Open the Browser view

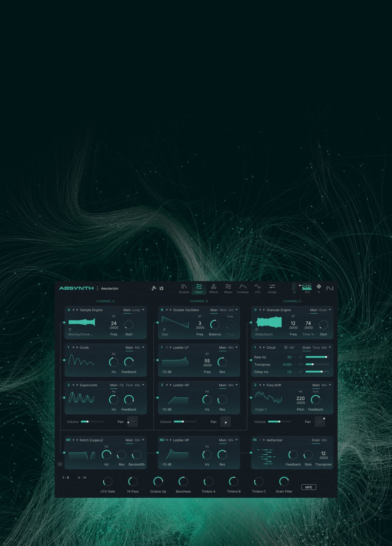tap(184, 288)
